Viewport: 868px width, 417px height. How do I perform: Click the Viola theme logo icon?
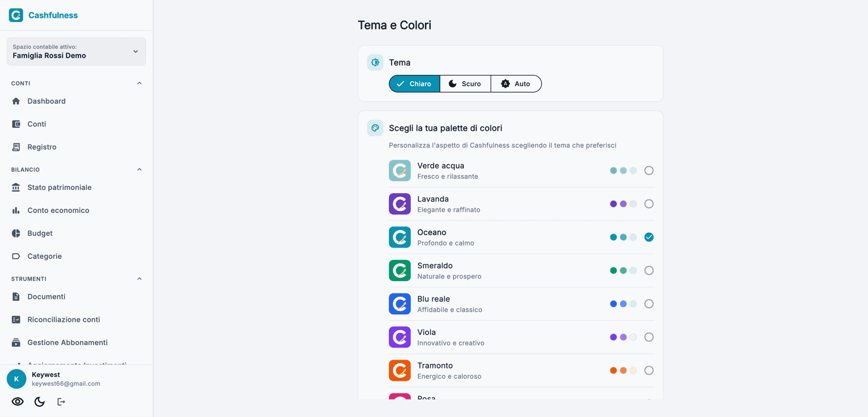click(x=400, y=337)
